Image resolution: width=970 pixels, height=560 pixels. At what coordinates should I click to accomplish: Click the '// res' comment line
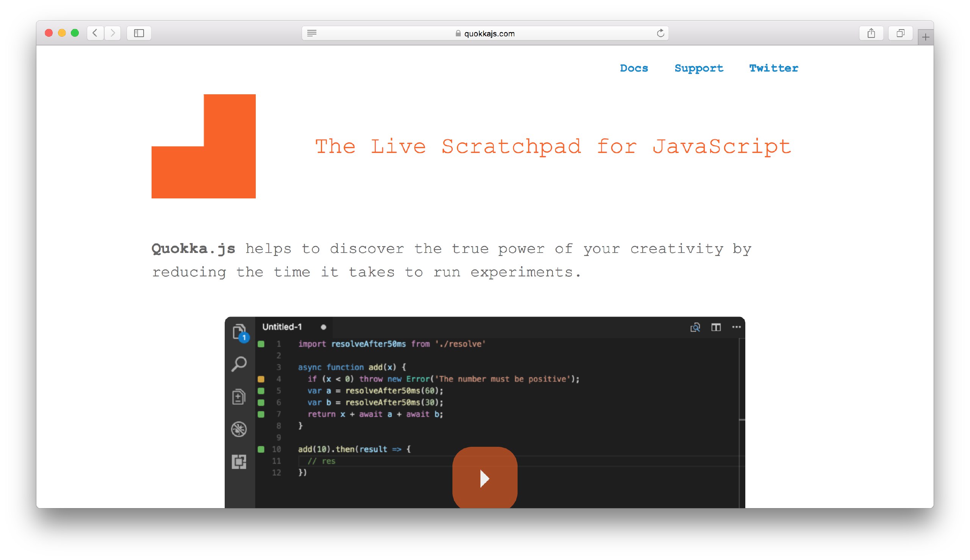(321, 461)
